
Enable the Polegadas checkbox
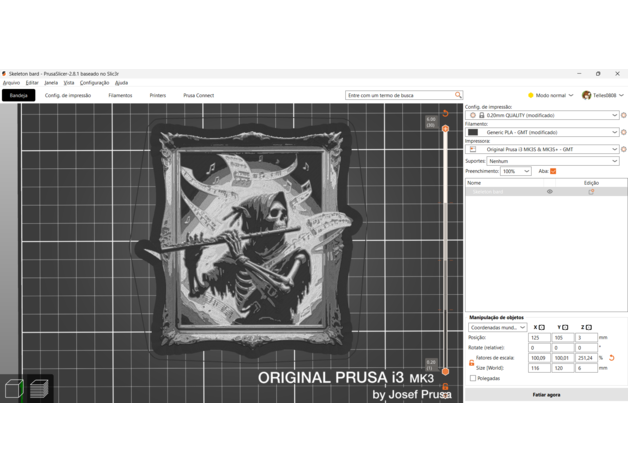click(473, 378)
